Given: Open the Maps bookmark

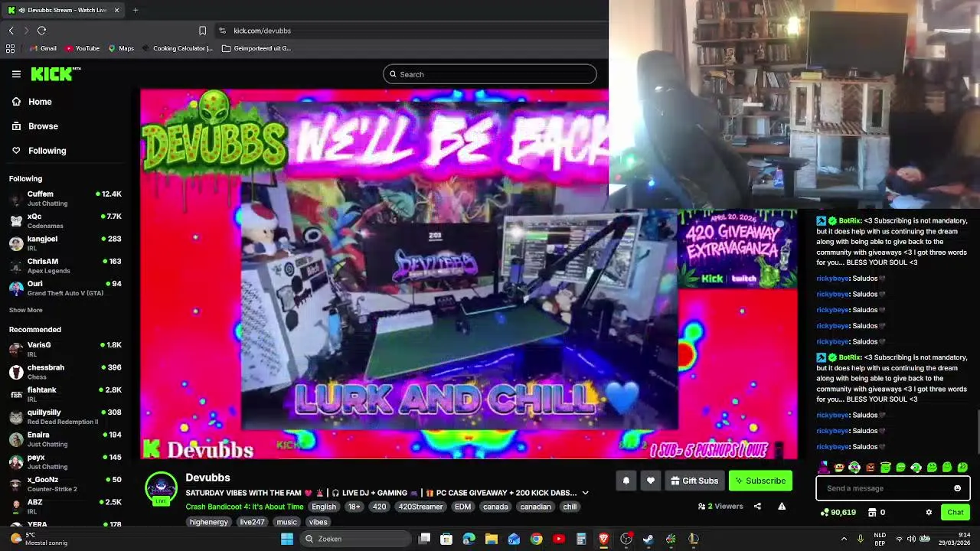Looking at the screenshot, I should [121, 48].
